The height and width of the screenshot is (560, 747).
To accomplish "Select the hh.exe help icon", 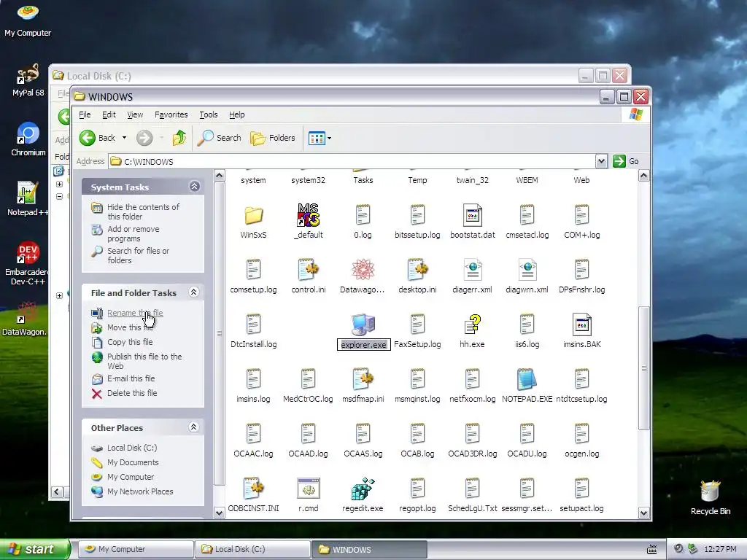I will (x=472, y=324).
